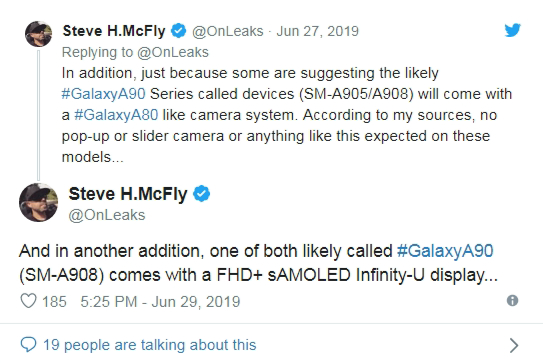Open conversation with right chevron arrow
Image resolution: width=543 pixels, height=363 pixels.
point(514,345)
